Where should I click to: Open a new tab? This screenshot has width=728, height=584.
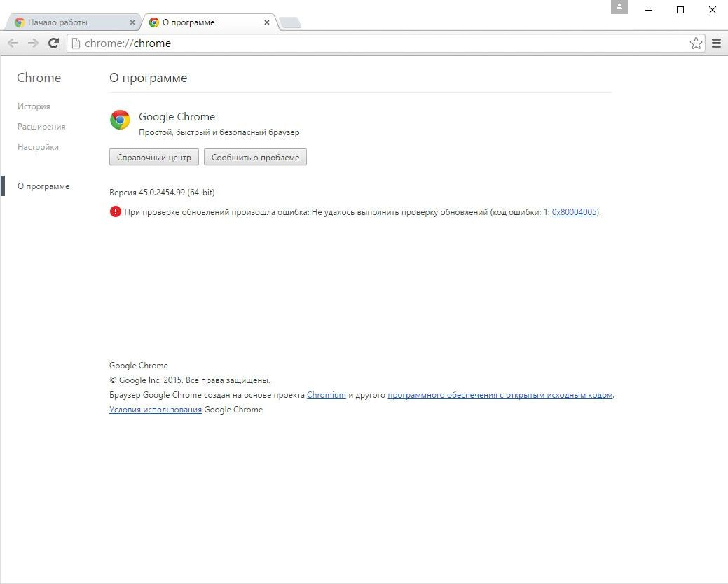(291, 22)
